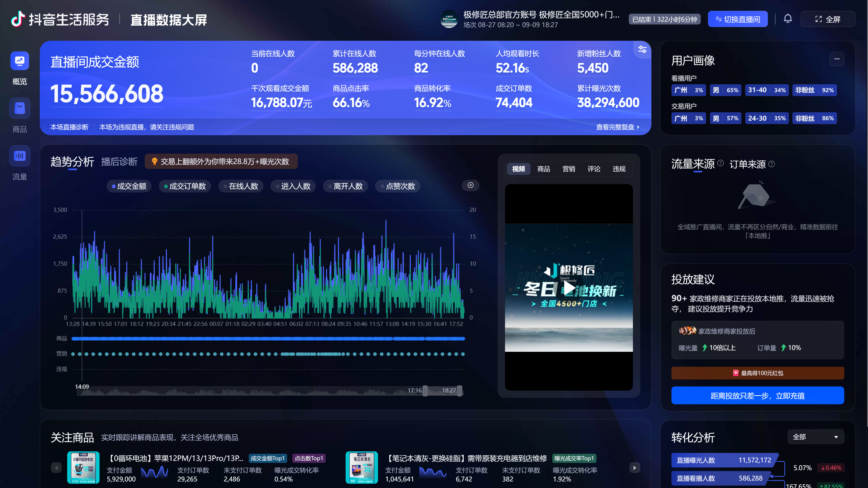Click the 交易用户 24-30 age tag
The width and height of the screenshot is (868, 488).
coord(767,118)
